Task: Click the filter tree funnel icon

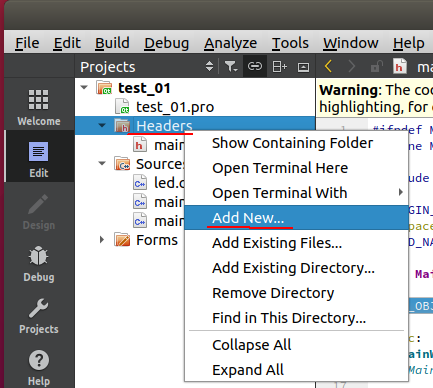Action: click(231, 67)
